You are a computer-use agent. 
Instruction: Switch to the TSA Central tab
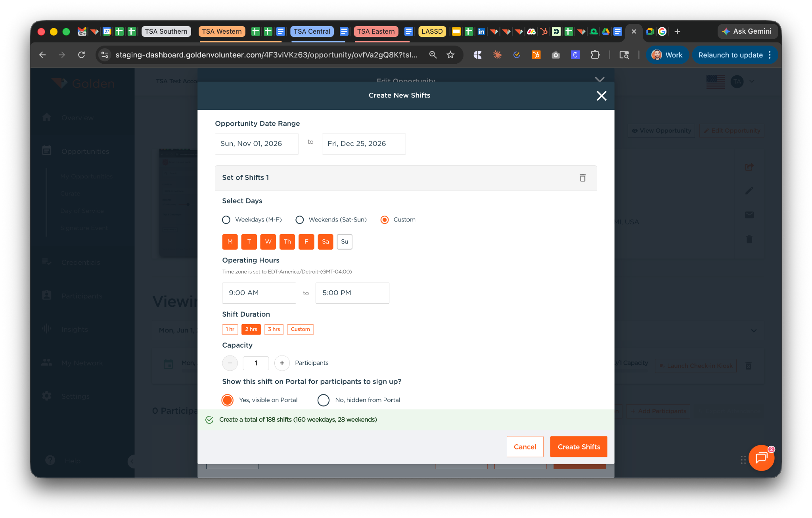(312, 31)
